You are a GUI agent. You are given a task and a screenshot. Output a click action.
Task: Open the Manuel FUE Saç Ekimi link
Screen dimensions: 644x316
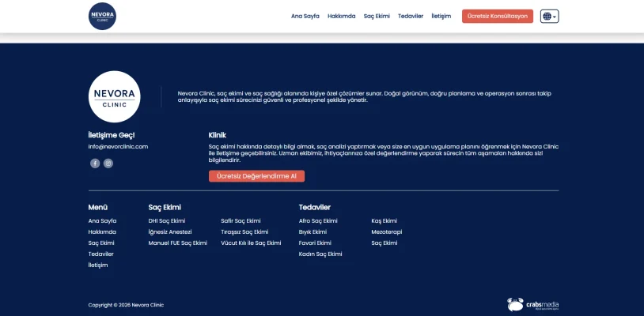(x=178, y=243)
